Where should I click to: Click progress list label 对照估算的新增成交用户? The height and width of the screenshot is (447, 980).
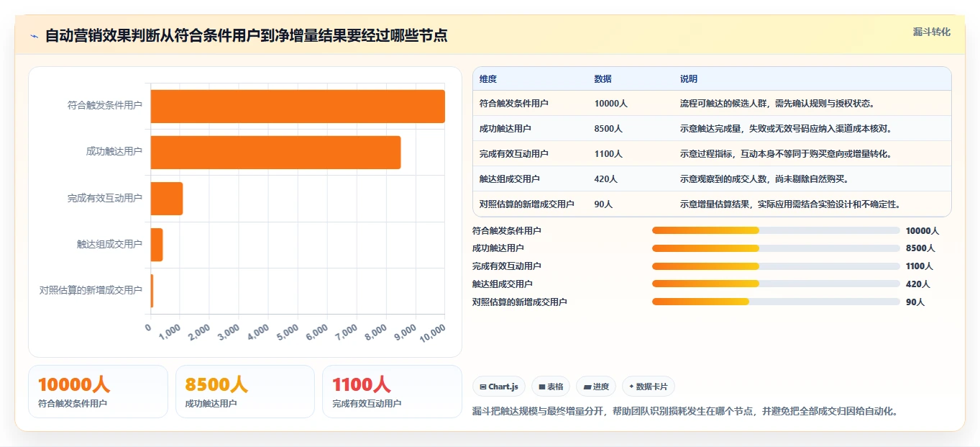pyautogui.click(x=520, y=302)
